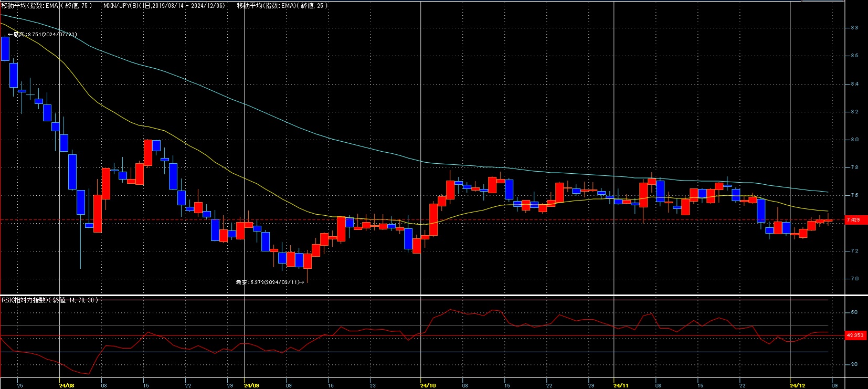Click the 09 date label after 24/12
Screen dimensions: 868x389
835,385
